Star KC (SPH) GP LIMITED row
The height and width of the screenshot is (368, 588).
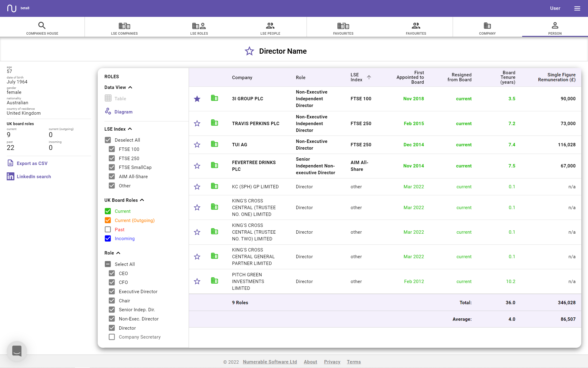[x=197, y=187]
